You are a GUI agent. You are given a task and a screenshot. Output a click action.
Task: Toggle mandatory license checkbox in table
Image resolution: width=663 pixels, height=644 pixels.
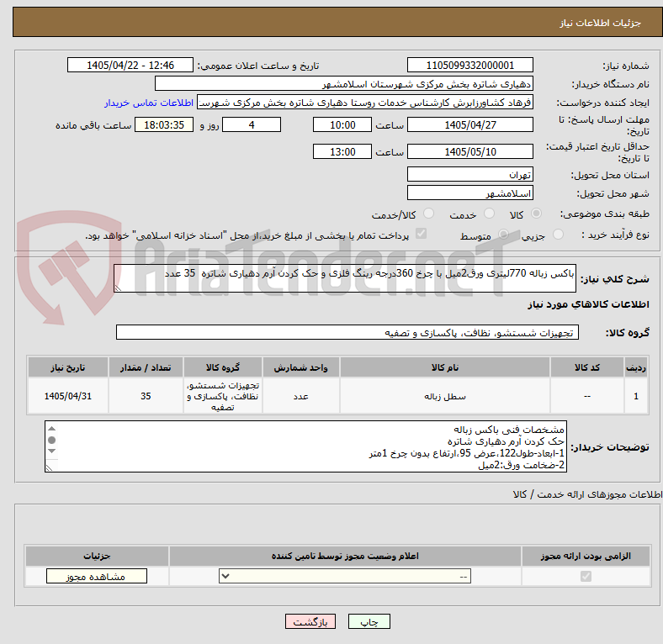point(586,576)
